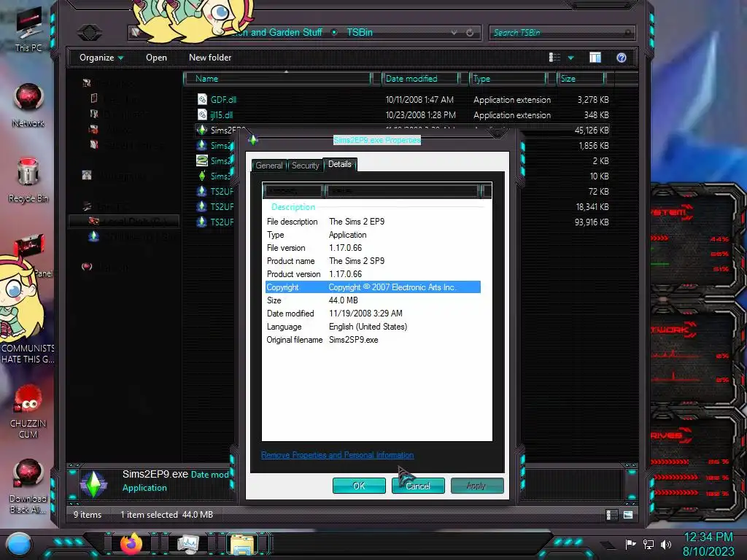Image resolution: width=747 pixels, height=560 pixels.
Task: Click the Explorer back navigation button
Action: click(90, 32)
